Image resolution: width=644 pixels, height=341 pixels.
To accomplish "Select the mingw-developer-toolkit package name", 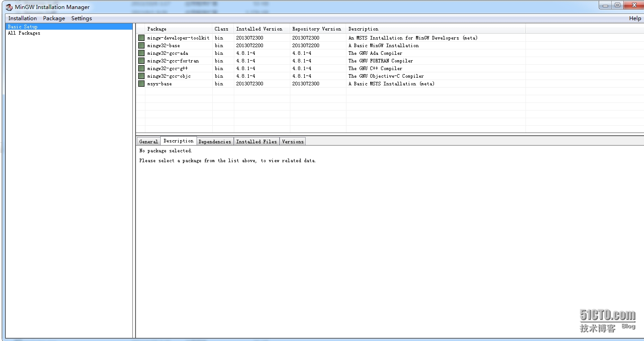I will coord(178,38).
